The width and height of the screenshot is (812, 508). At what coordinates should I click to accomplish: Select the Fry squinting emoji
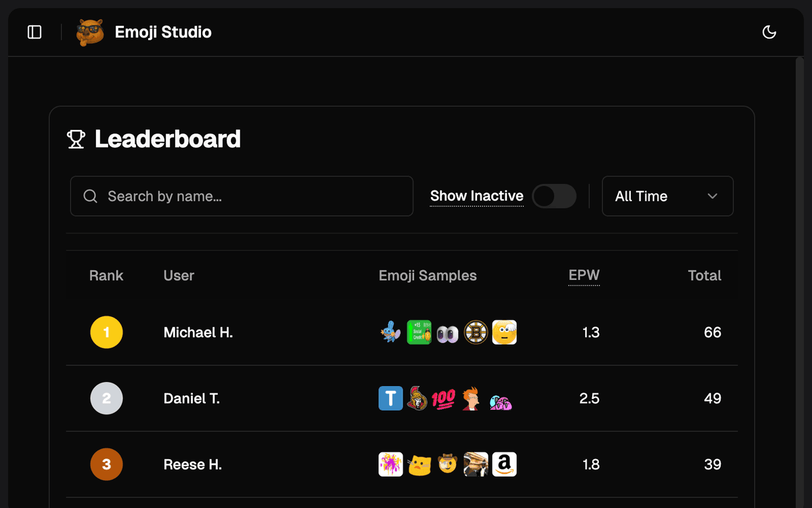[x=471, y=399]
